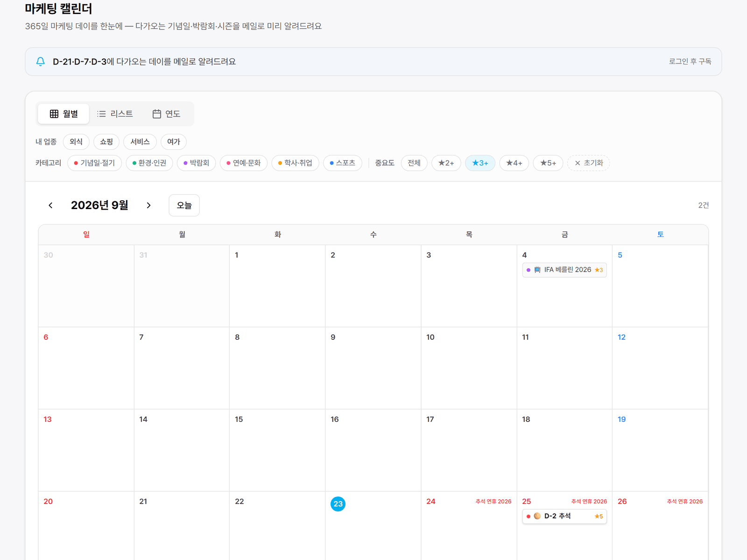This screenshot has height=560, width=747.
Task: Click date 15 in the calendar
Action: point(239,420)
